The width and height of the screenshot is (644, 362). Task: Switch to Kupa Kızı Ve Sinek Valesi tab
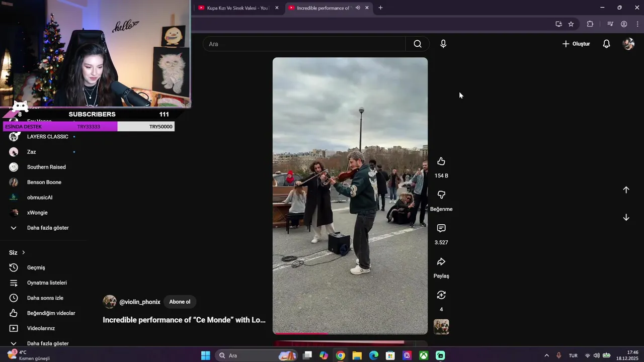(238, 8)
